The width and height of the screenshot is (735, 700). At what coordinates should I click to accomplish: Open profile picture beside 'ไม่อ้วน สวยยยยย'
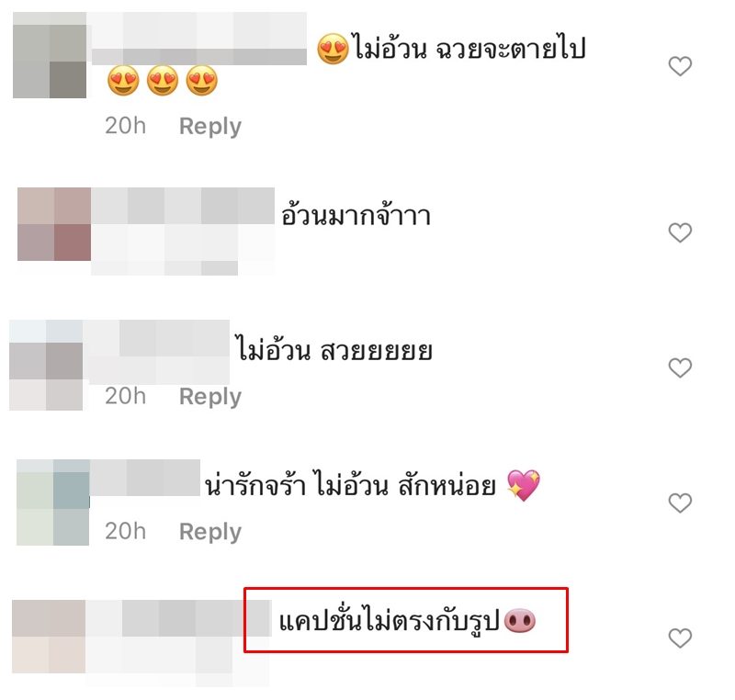coord(46,365)
